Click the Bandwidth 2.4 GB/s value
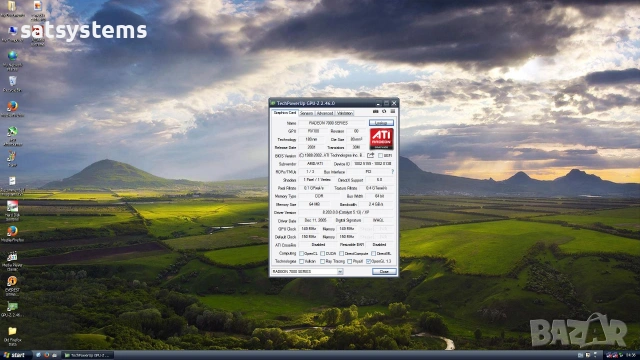The width and height of the screenshot is (640, 360). click(376, 204)
